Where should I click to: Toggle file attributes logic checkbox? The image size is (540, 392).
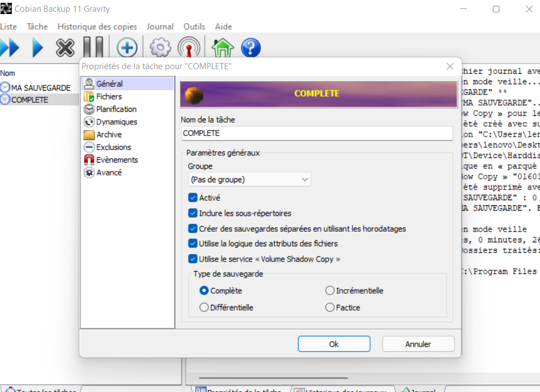click(193, 244)
